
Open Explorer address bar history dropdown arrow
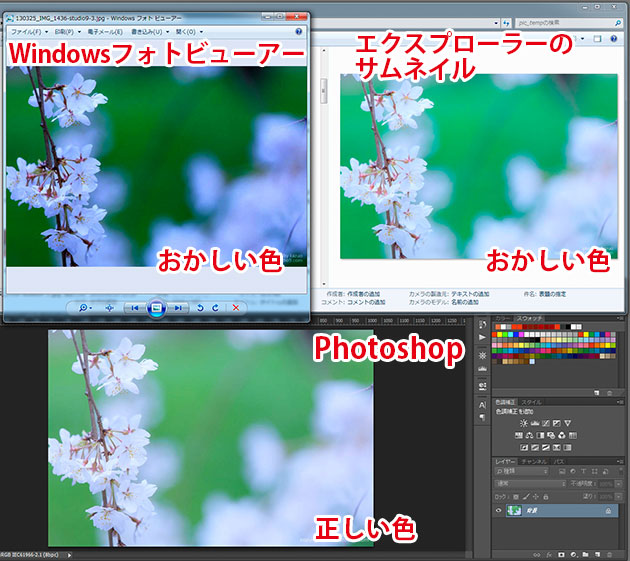496,23
